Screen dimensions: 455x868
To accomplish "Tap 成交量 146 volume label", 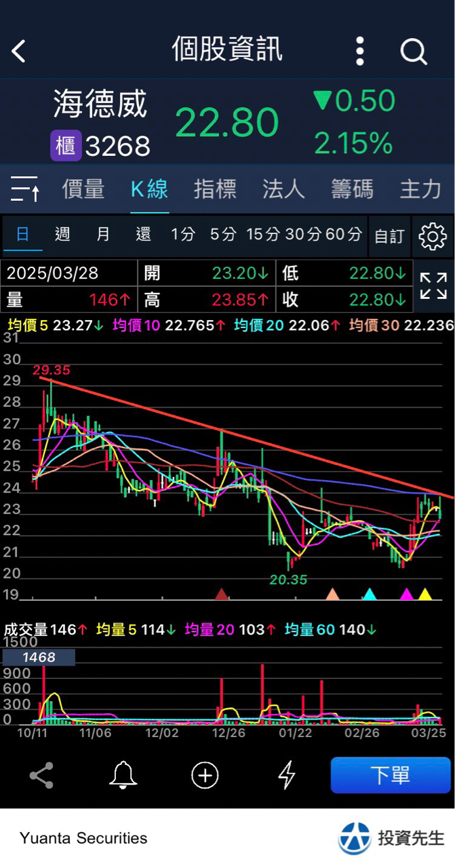I will [46, 630].
